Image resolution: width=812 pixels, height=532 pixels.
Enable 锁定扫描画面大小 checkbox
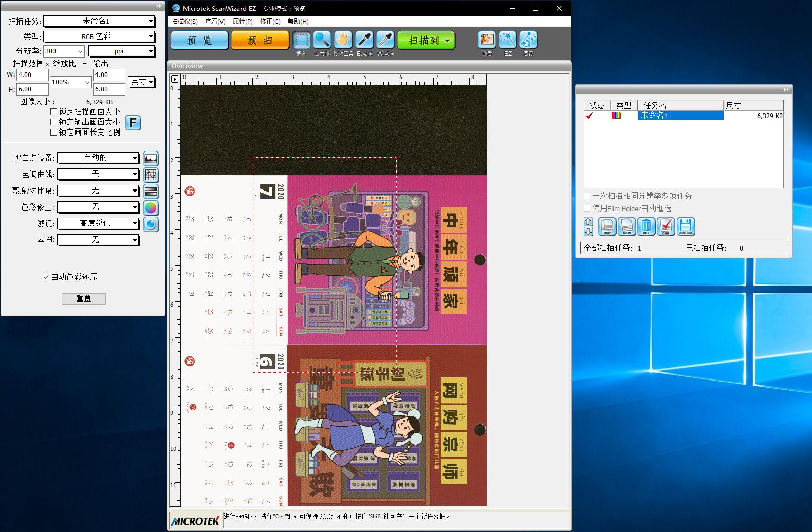pos(54,111)
